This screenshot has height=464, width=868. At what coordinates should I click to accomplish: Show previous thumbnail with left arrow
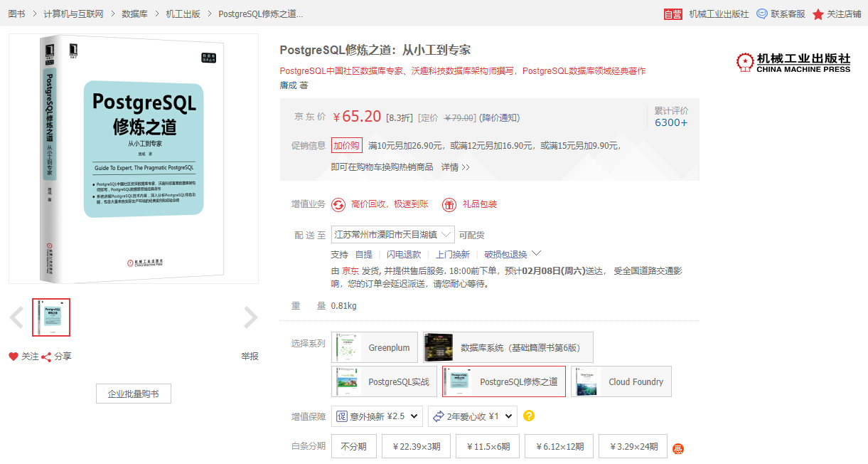pyautogui.click(x=16, y=317)
